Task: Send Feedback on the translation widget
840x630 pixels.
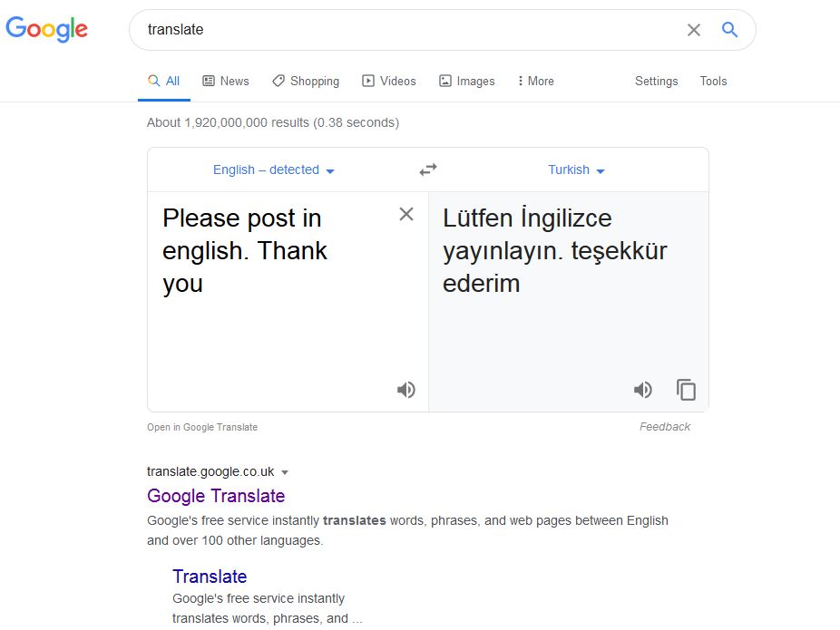Action: [x=665, y=427]
